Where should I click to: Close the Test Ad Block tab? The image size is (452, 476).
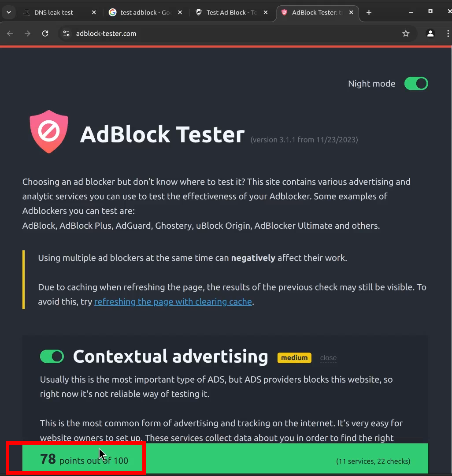pos(266,12)
